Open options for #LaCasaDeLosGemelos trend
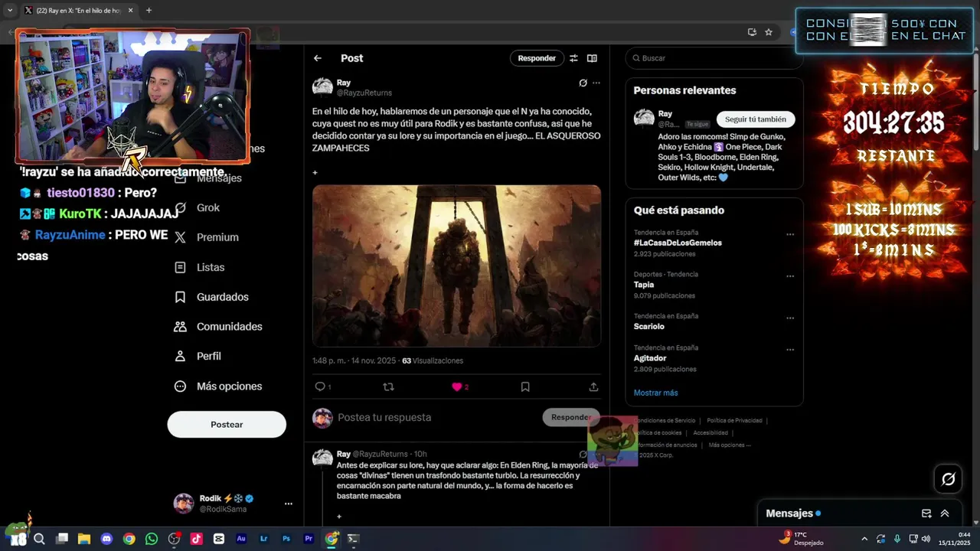Image resolution: width=980 pixels, height=551 pixels. click(790, 234)
